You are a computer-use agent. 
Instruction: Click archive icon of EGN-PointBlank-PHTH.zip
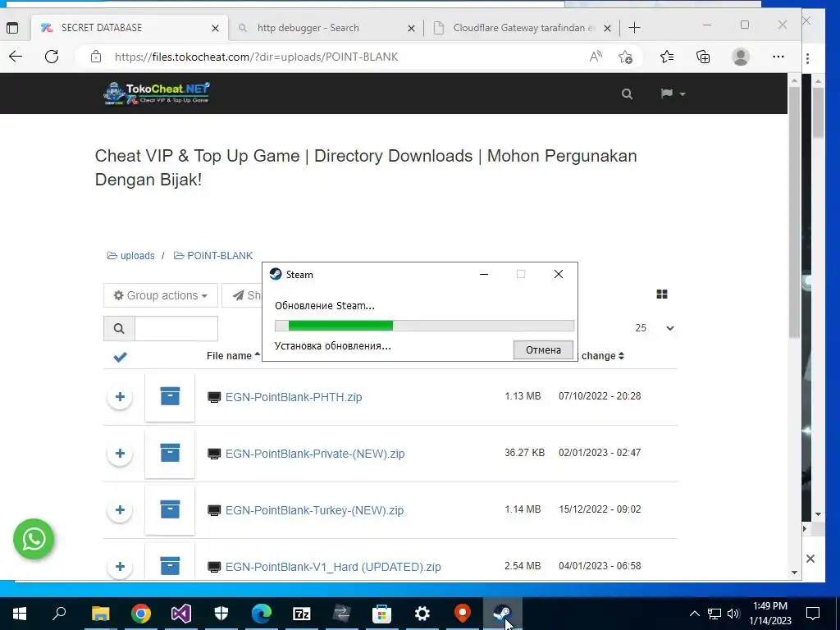pos(170,396)
